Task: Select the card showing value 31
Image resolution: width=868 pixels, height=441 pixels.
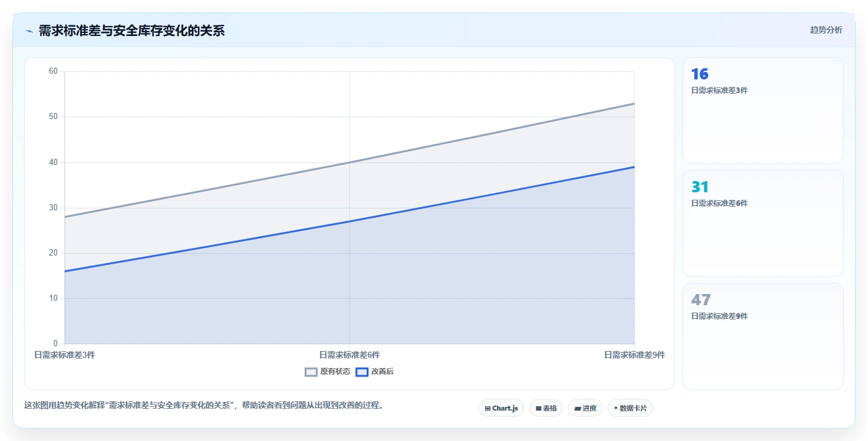Action: coord(763,223)
